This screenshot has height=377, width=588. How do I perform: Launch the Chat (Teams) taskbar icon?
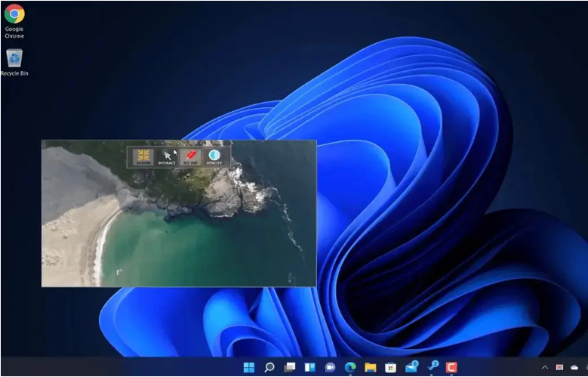click(x=330, y=367)
